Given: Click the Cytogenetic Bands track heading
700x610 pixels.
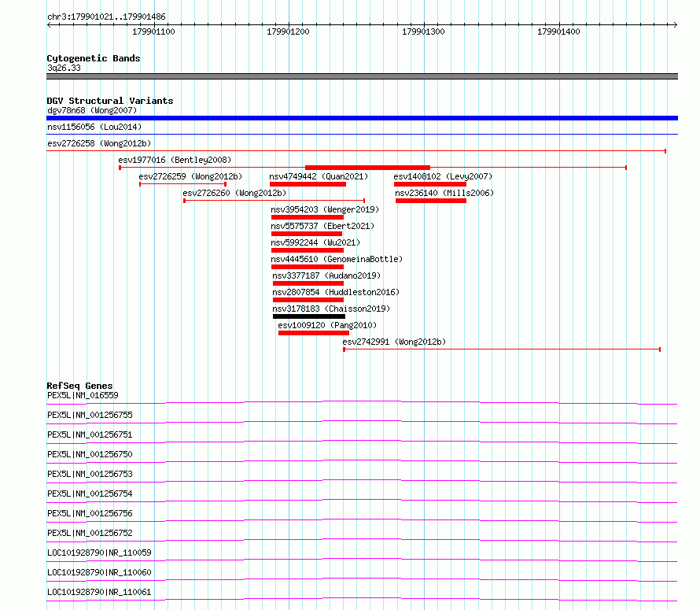Looking at the screenshot, I should pyautogui.click(x=94, y=58).
